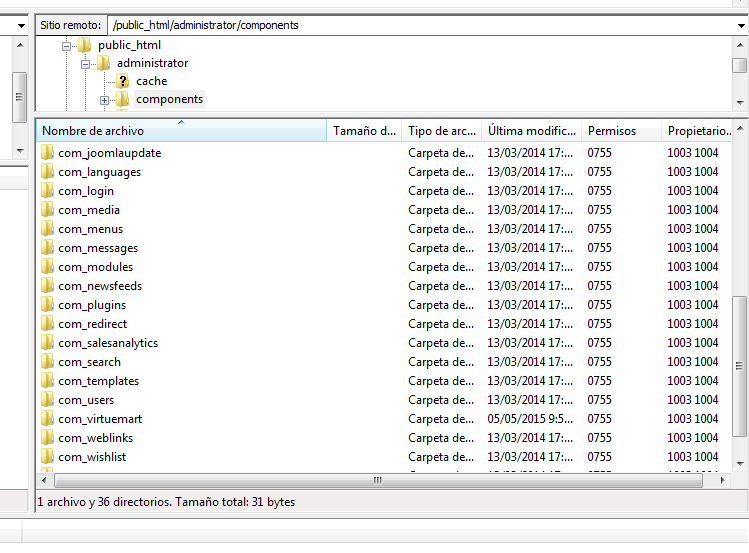Viewport: 749px width, 553px height.
Task: Open the remote site path dropdown
Action: click(x=741, y=25)
